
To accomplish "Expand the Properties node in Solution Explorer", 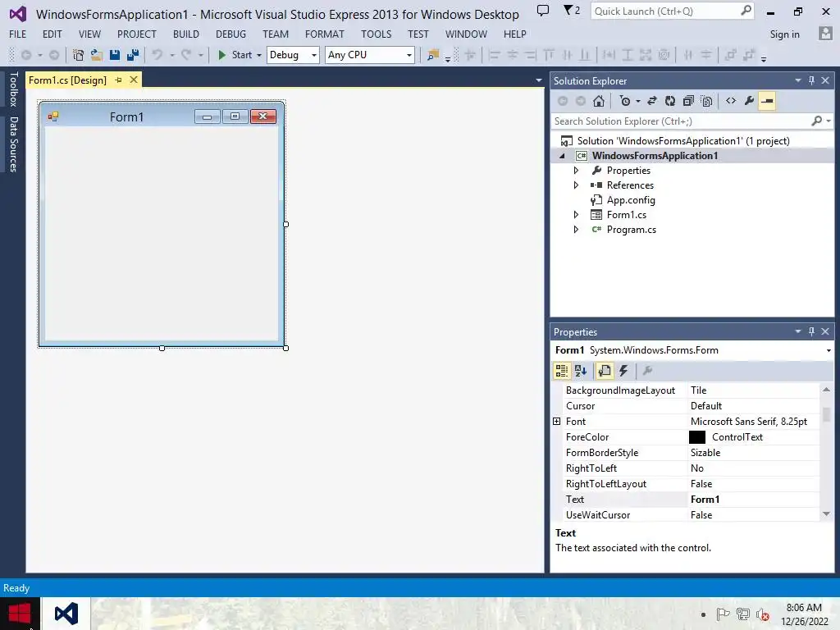I will point(576,171).
